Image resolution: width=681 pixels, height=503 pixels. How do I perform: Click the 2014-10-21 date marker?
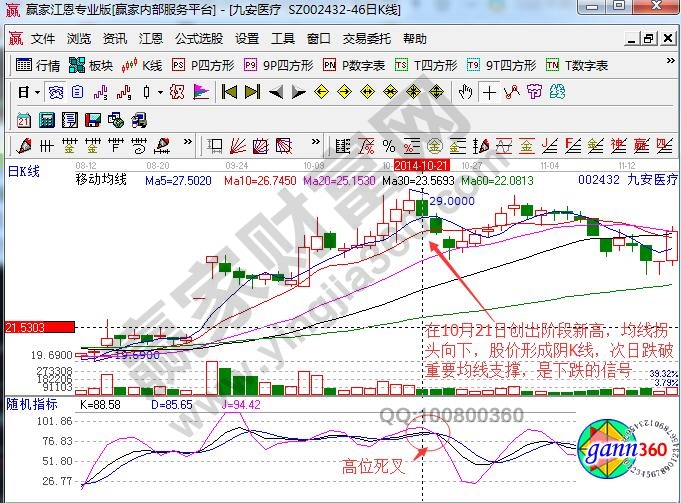422,165
